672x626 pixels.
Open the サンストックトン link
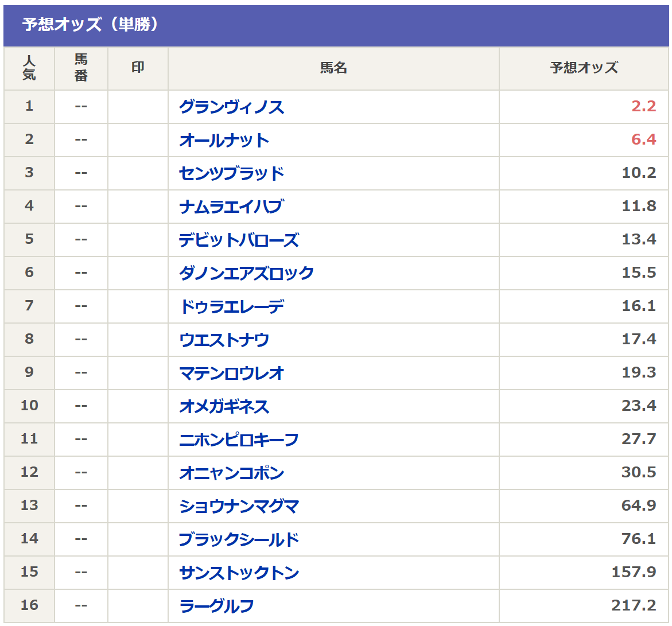click(239, 573)
